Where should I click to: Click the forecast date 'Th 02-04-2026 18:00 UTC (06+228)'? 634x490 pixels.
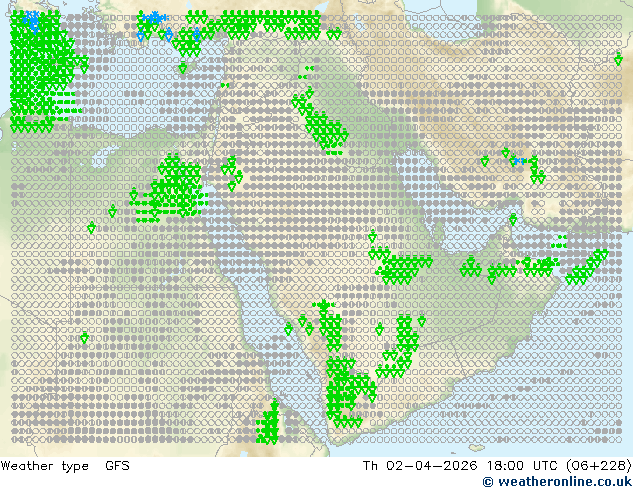497,466
